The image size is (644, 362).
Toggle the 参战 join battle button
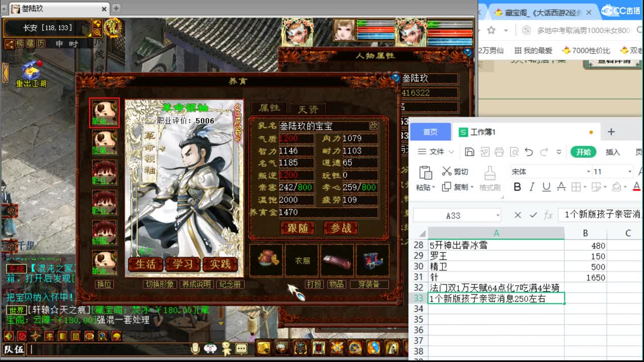pos(341,228)
